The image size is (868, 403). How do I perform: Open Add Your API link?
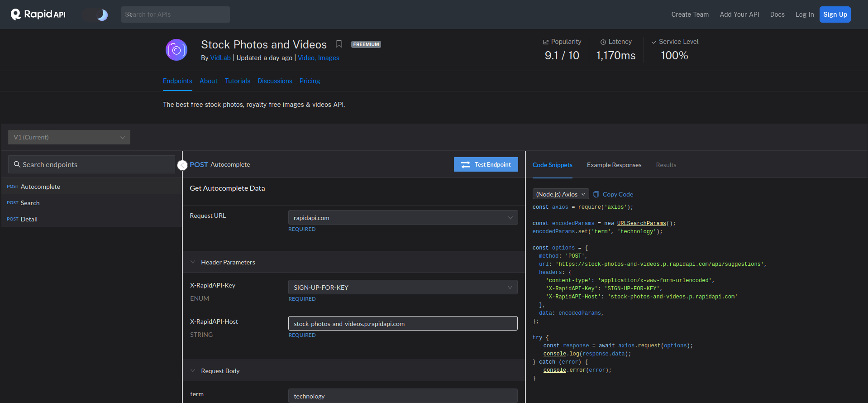(739, 14)
